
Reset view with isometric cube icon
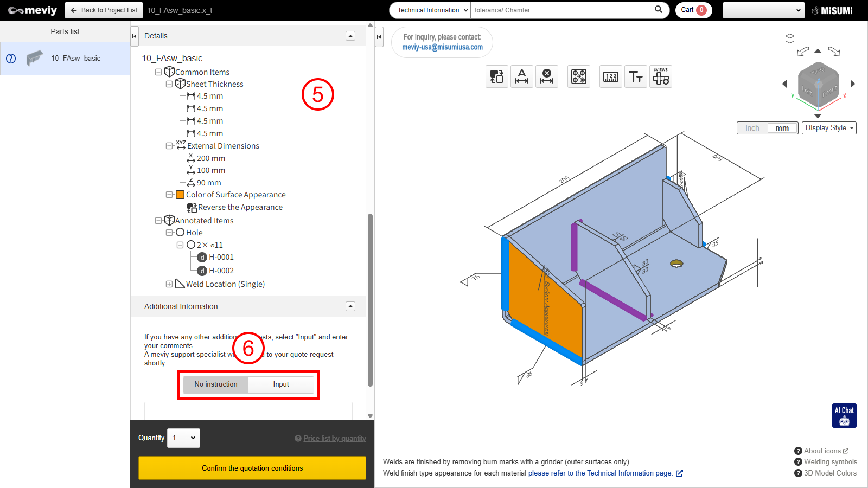[x=790, y=38]
